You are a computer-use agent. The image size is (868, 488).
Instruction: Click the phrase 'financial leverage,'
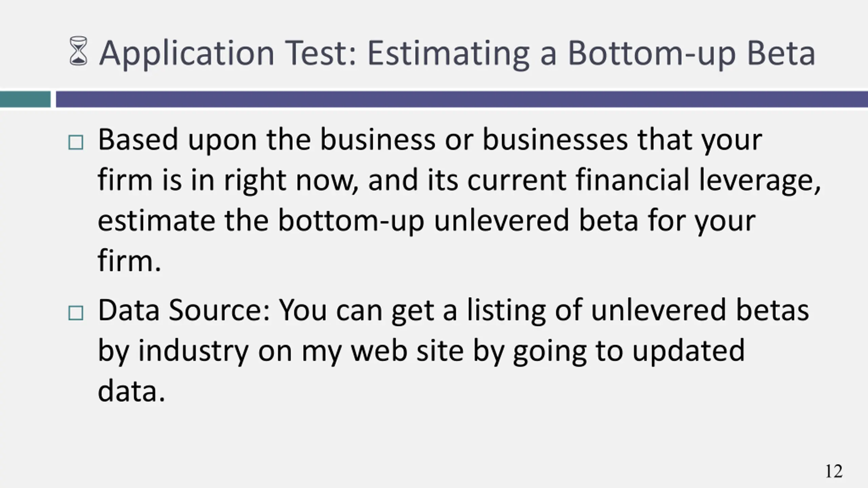[x=698, y=180]
